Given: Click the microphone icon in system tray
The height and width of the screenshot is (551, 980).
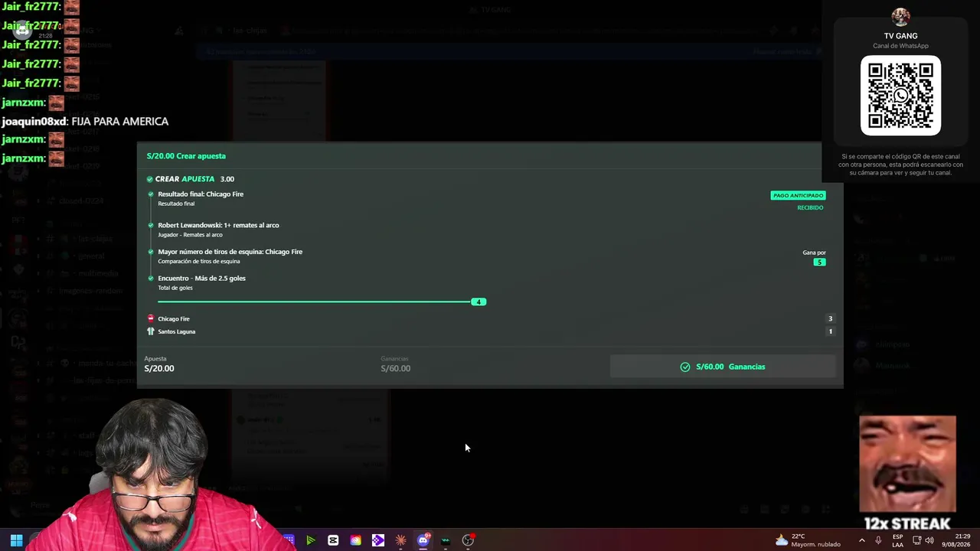Looking at the screenshot, I should point(878,540).
